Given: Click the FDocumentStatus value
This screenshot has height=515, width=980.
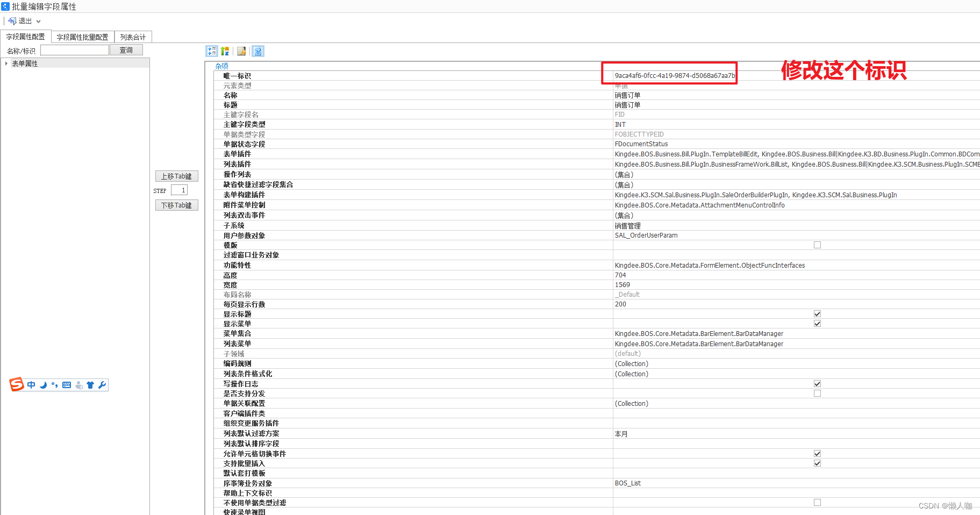Looking at the screenshot, I should click(641, 144).
